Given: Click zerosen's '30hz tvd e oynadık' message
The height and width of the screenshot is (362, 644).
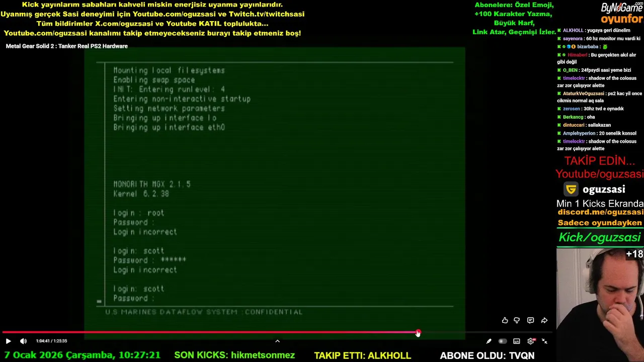Looking at the screenshot, I should click(x=591, y=109).
